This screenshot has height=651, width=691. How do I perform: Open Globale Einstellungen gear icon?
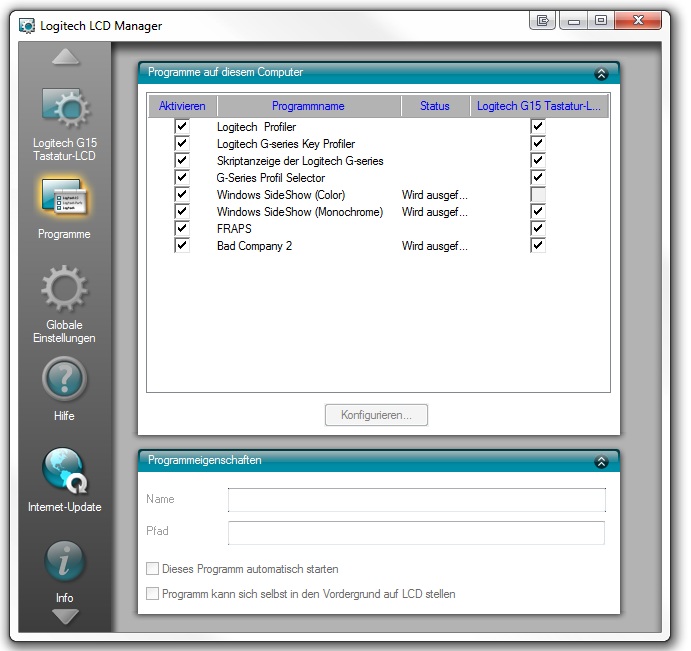[x=65, y=290]
